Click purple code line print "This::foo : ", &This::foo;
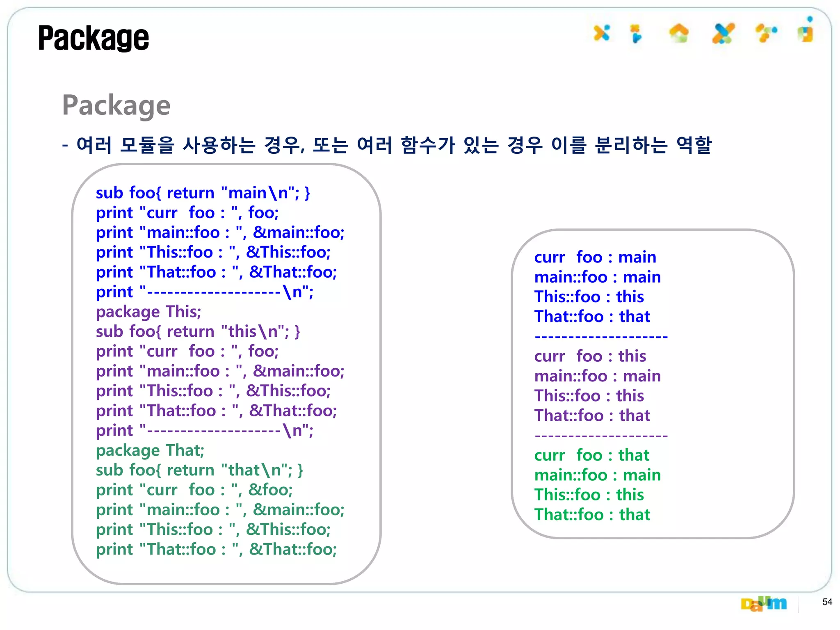The width and height of the screenshot is (840, 630). [213, 391]
